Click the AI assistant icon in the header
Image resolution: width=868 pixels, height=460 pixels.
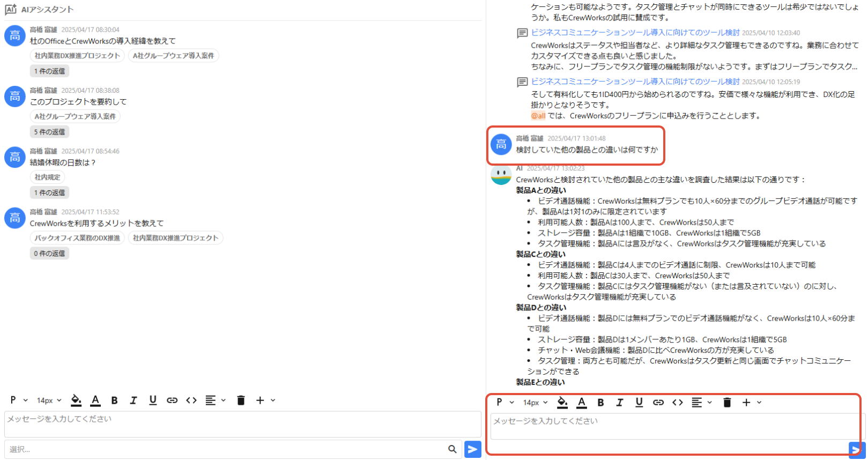[11, 9]
